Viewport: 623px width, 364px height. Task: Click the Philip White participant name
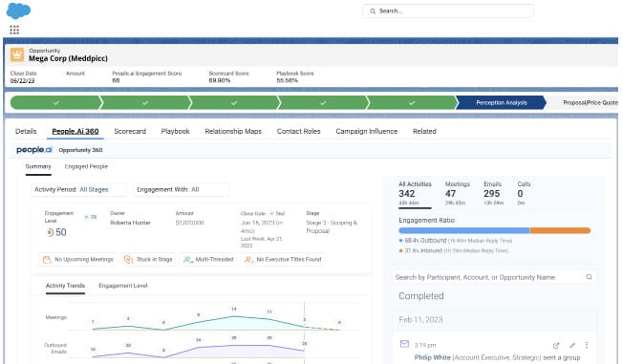432,357
